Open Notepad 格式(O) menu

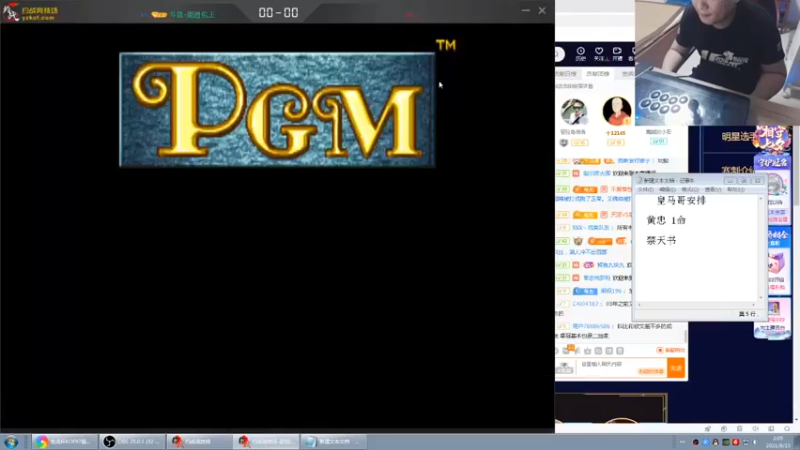(690, 190)
